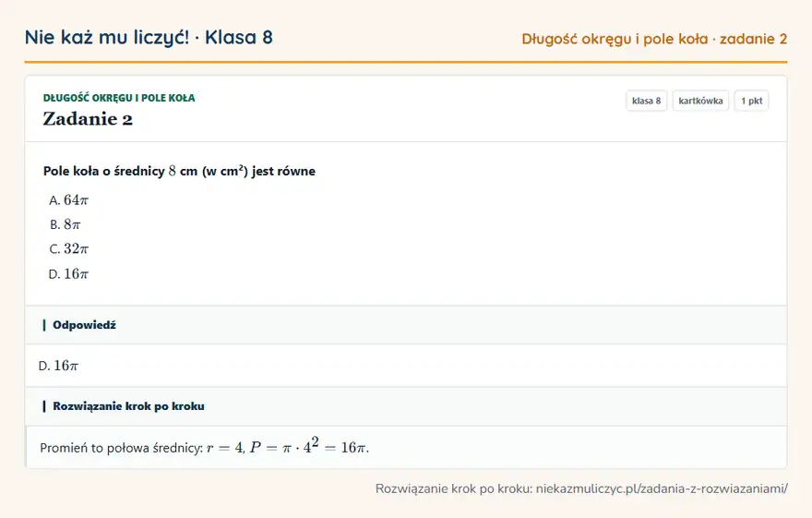
Task: Choose answer option C. 32π
Action: pos(69,248)
